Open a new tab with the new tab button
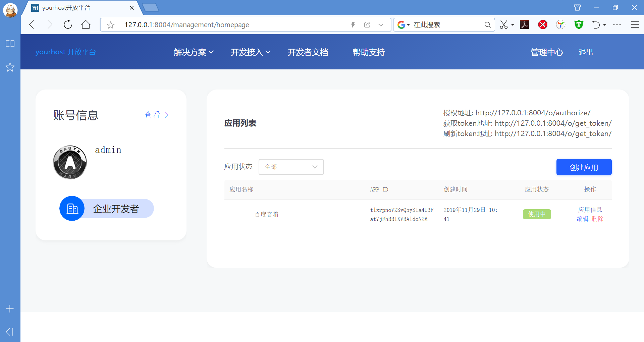 pos(150,7)
